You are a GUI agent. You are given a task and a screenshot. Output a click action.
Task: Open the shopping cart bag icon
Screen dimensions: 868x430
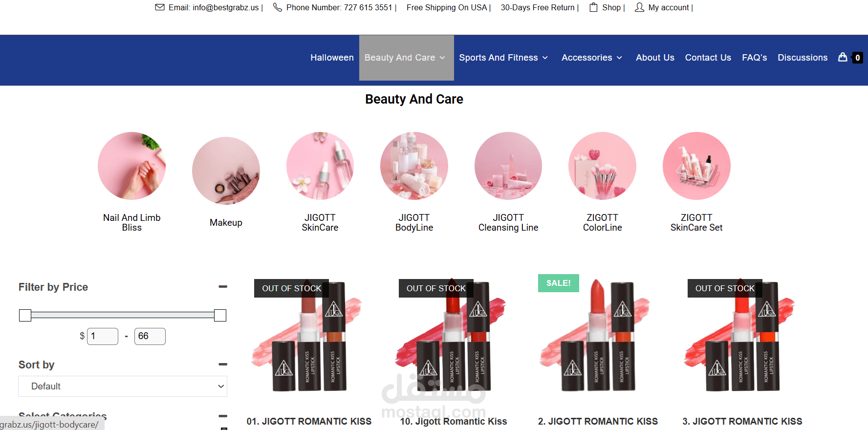[x=843, y=57]
